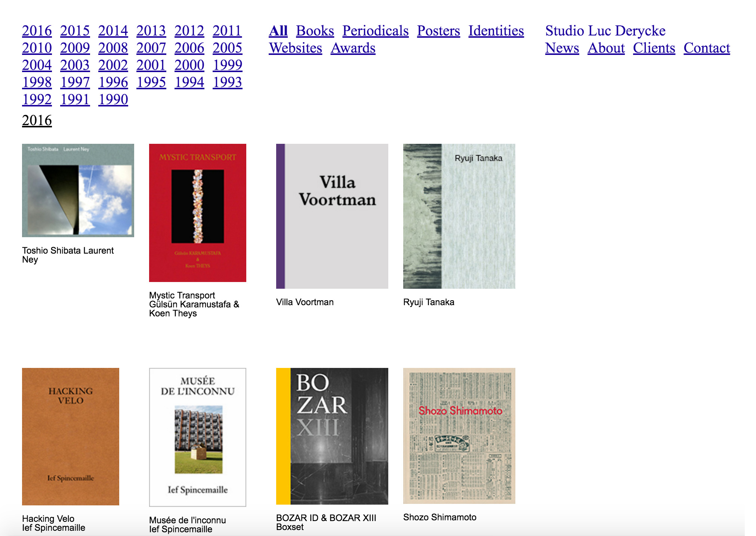Go to year 2003
The width and height of the screenshot is (756, 536).
75,65
